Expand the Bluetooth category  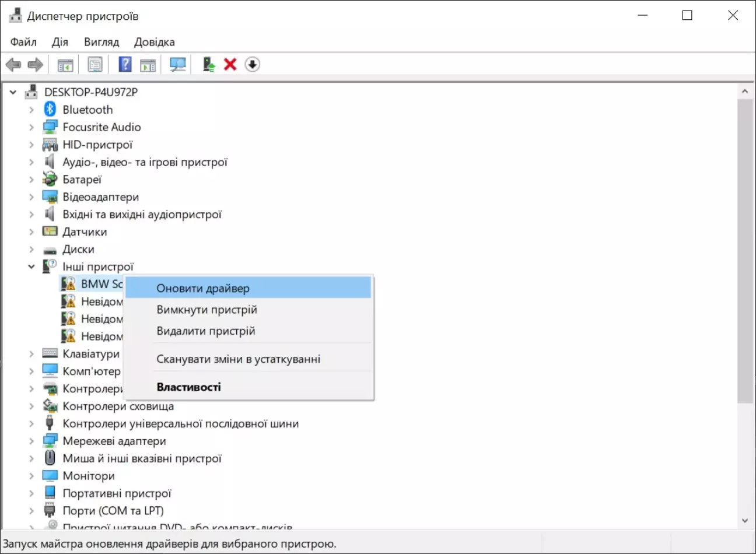[x=32, y=110]
